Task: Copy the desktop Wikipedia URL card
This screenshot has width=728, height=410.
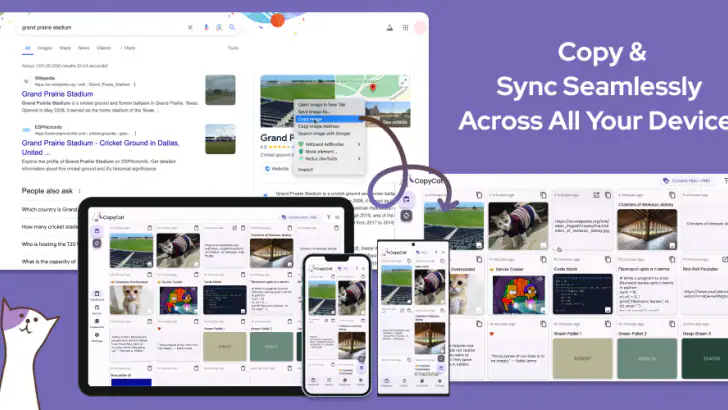Action: coord(608,195)
